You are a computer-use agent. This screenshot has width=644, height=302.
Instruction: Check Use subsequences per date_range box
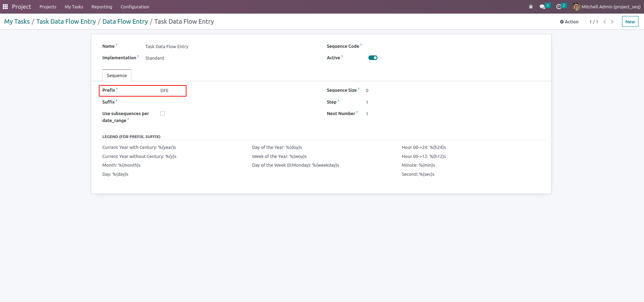[162, 114]
